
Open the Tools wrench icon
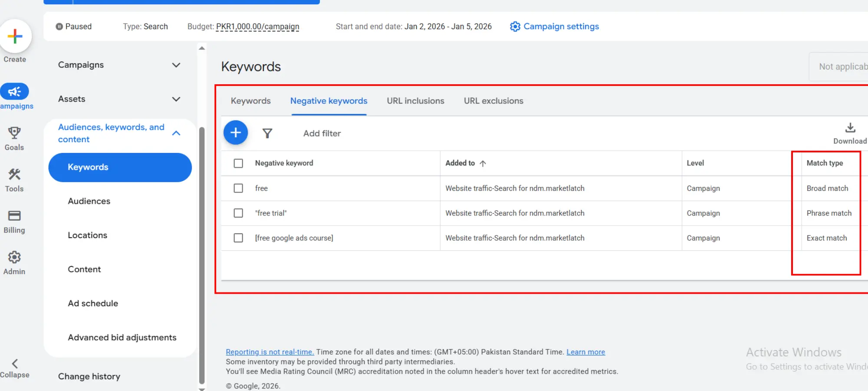coord(14,174)
